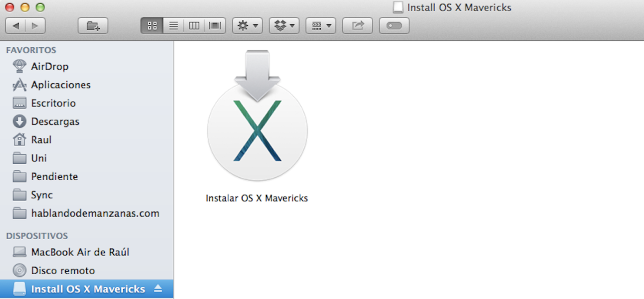Eject the Install OS X Mavericks volume
The height and width of the screenshot is (299, 644).
[158, 288]
